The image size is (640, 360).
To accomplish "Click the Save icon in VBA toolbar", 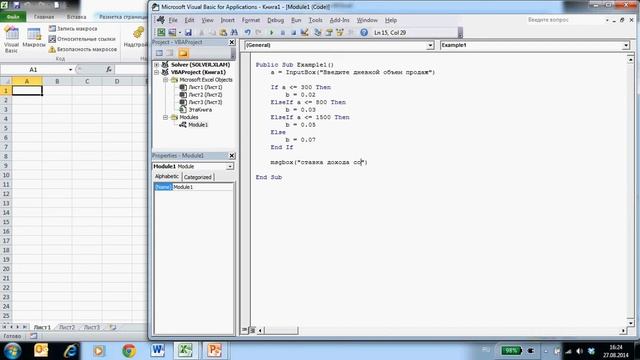I will (x=188, y=32).
